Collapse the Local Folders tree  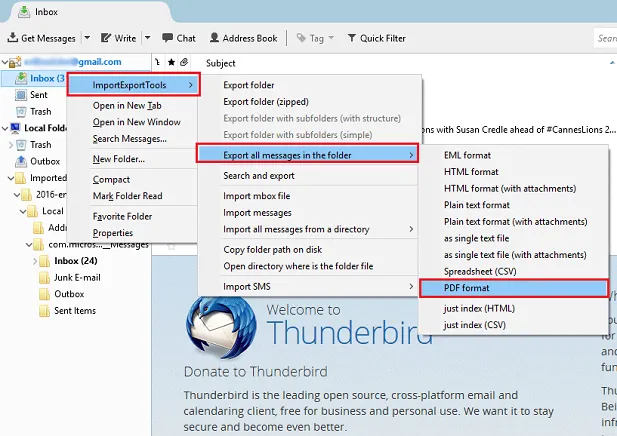click(5, 128)
